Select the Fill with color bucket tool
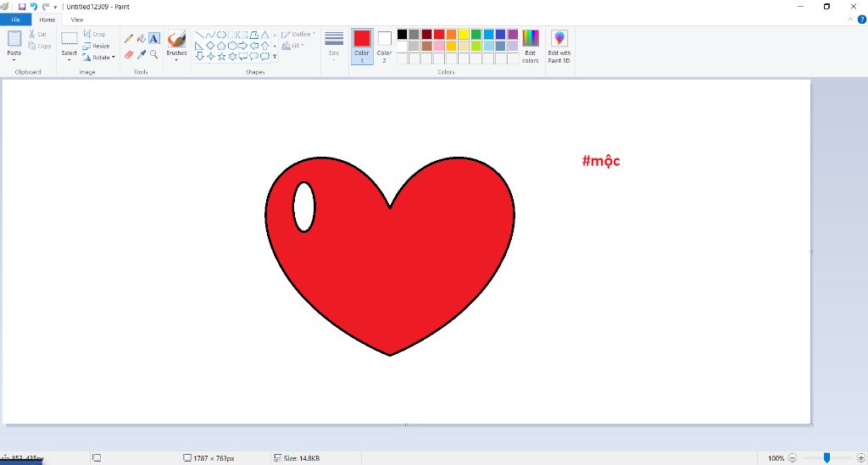 142,38
